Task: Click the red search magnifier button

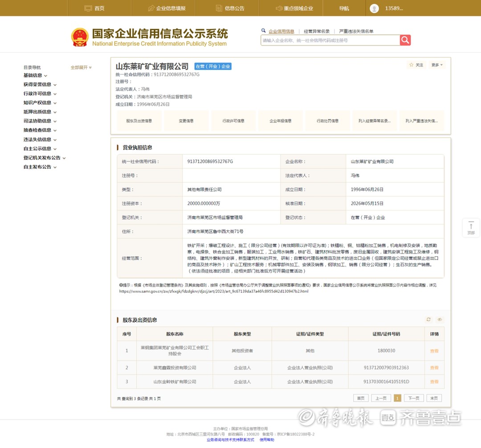Action: 405,40
